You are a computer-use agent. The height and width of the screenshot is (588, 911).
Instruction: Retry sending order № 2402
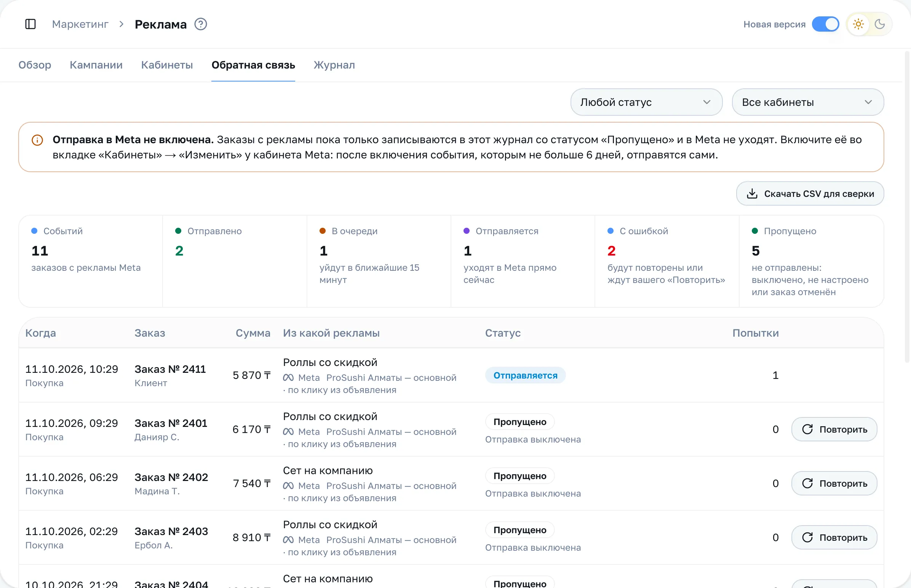[x=834, y=483]
